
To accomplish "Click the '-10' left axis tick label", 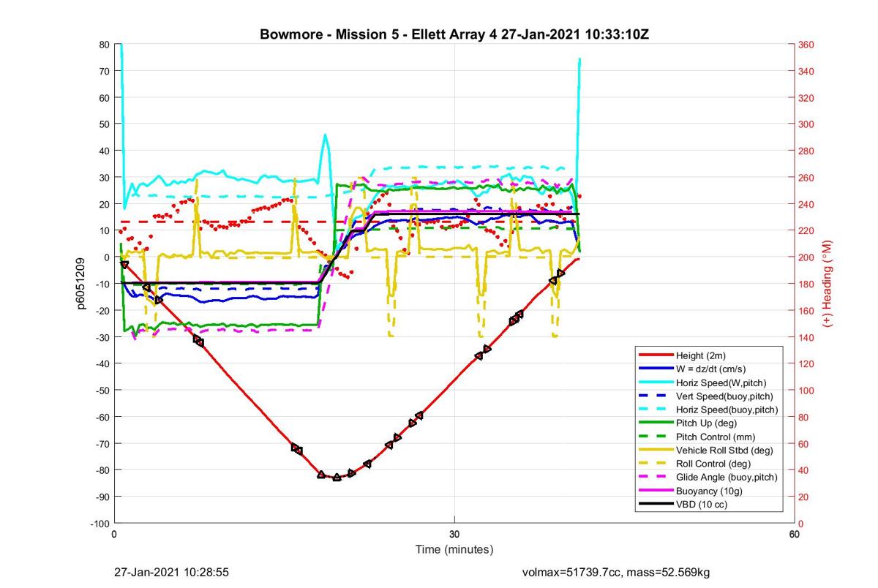I will pyautogui.click(x=102, y=284).
